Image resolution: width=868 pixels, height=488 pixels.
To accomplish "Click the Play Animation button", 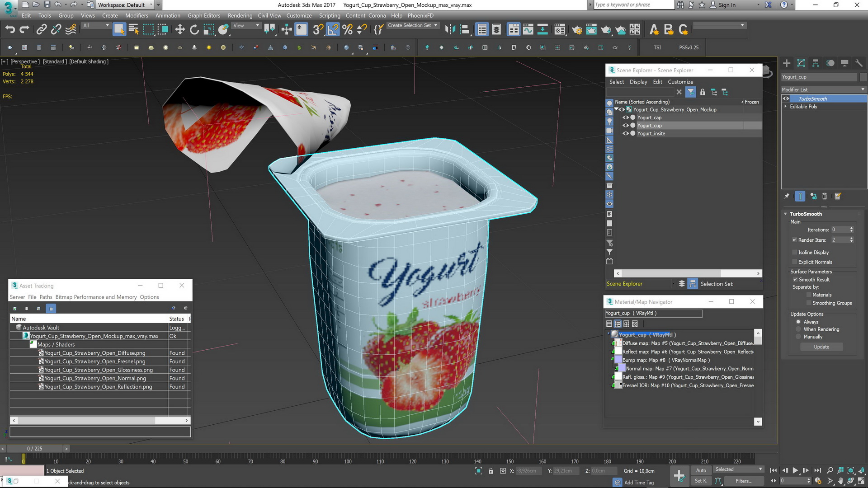I will point(795,470).
